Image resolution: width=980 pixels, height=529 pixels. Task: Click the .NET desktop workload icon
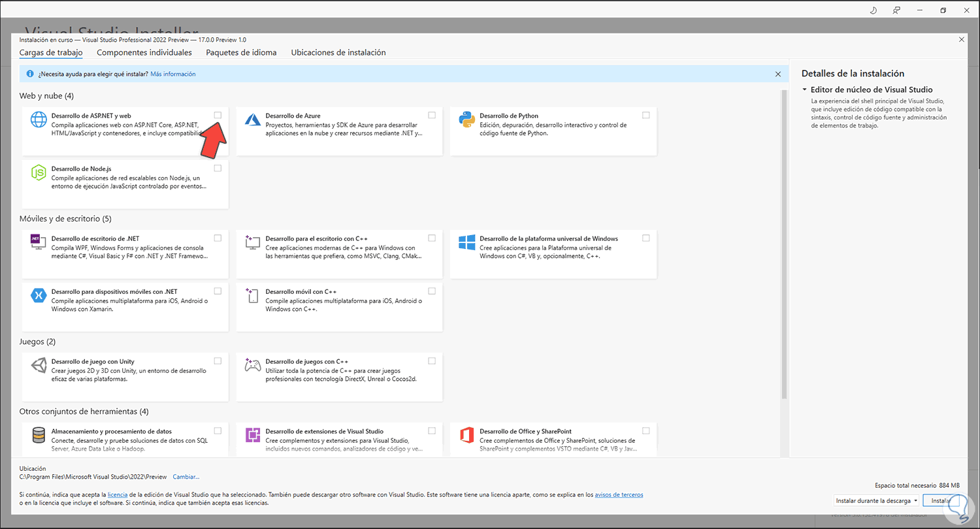pyautogui.click(x=39, y=243)
